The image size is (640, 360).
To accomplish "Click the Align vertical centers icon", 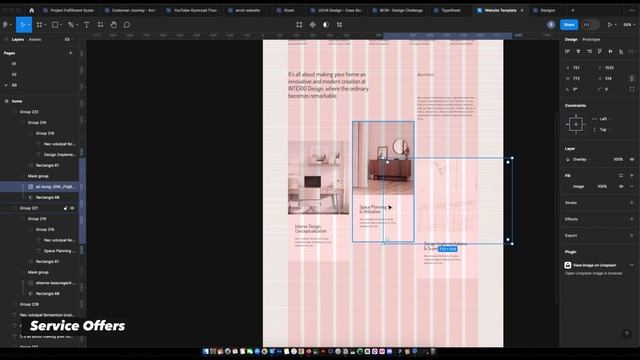I will point(611,51).
